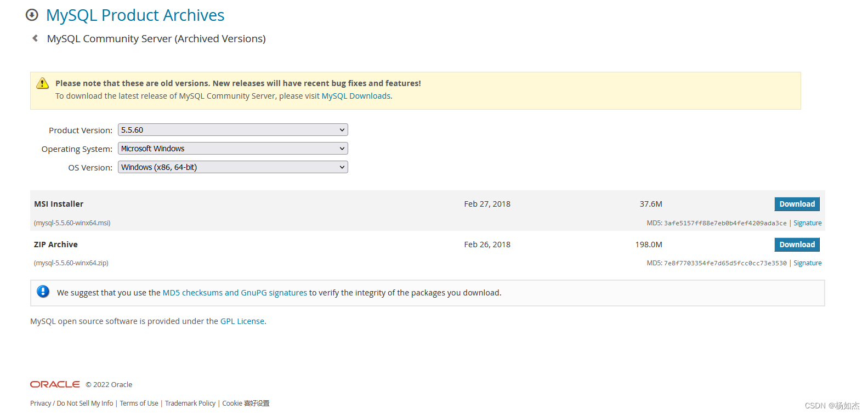This screenshot has height=415, width=868.
Task: Click the MSI Installer title text
Action: tap(59, 204)
